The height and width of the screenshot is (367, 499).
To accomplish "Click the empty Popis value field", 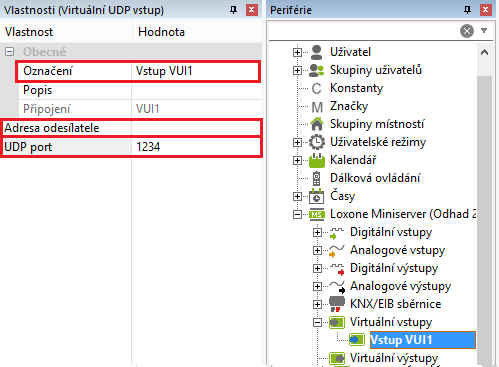I will (197, 90).
